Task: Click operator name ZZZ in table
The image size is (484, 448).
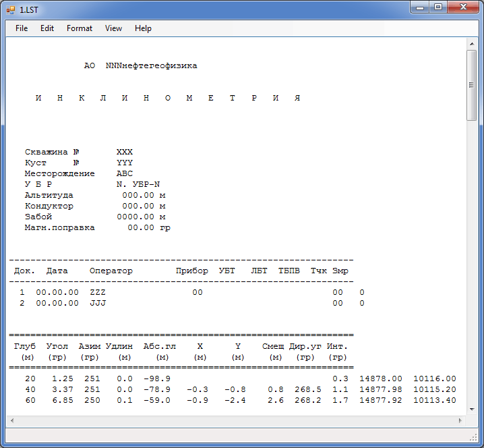Action: click(x=98, y=293)
